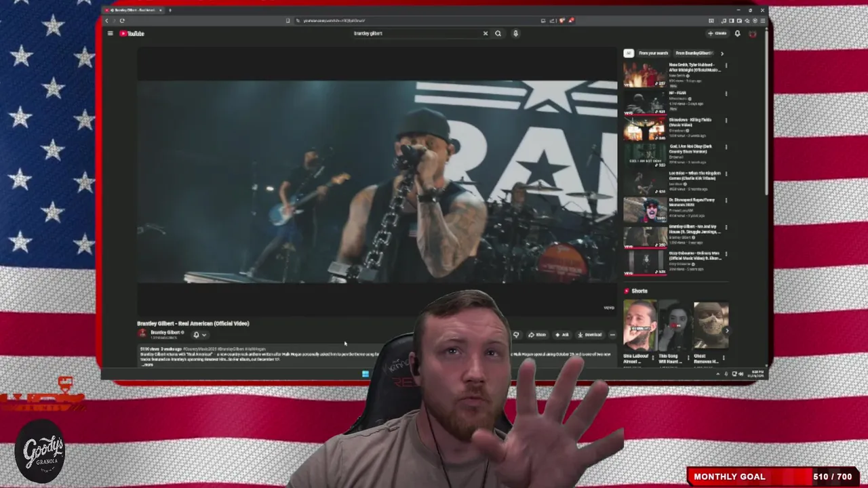Open the Dr. Disrespect thumbnail
This screenshot has width=868, height=488.
[644, 209]
